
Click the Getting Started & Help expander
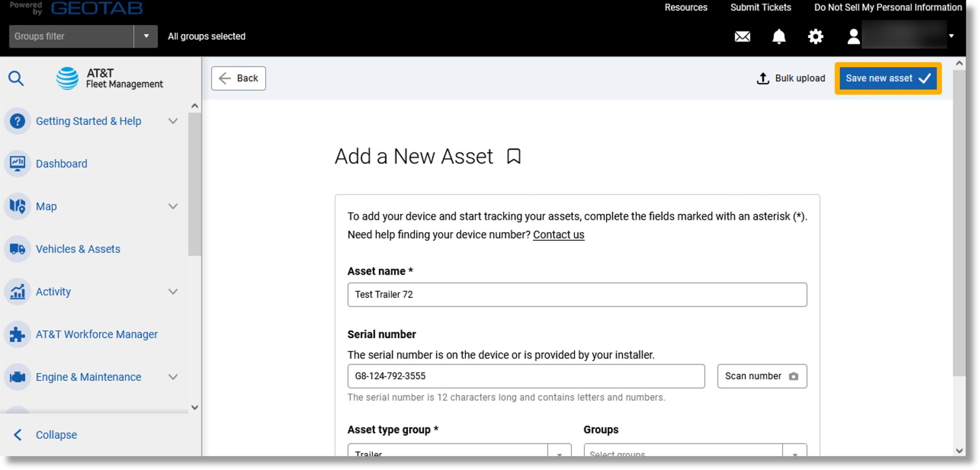(174, 120)
